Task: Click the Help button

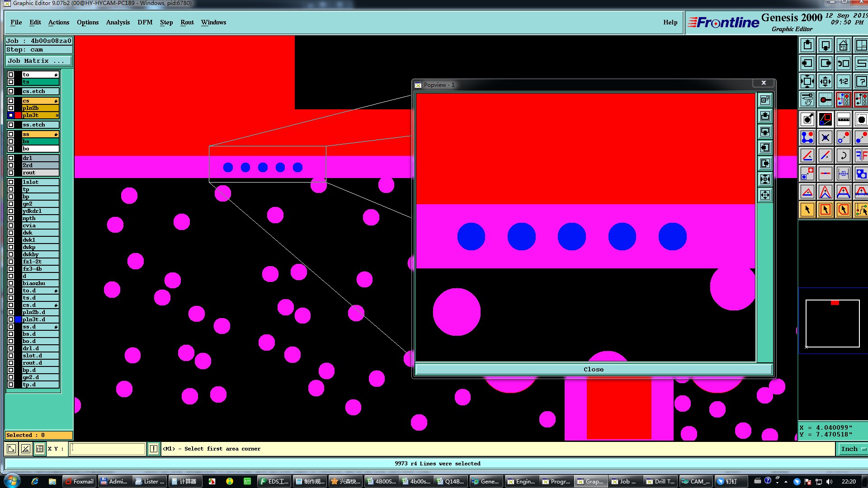Action: [x=670, y=22]
